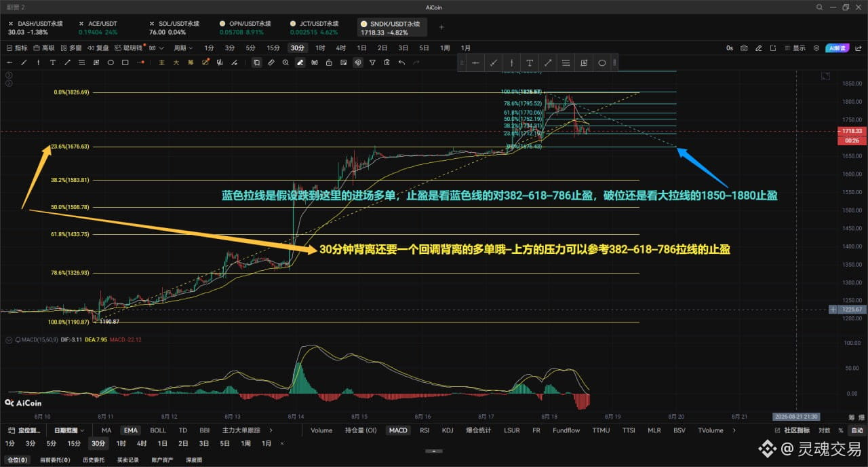Switch to the OPN/USDT永续 tab
Image resolution: width=868 pixels, height=467 pixels.
[245, 27]
